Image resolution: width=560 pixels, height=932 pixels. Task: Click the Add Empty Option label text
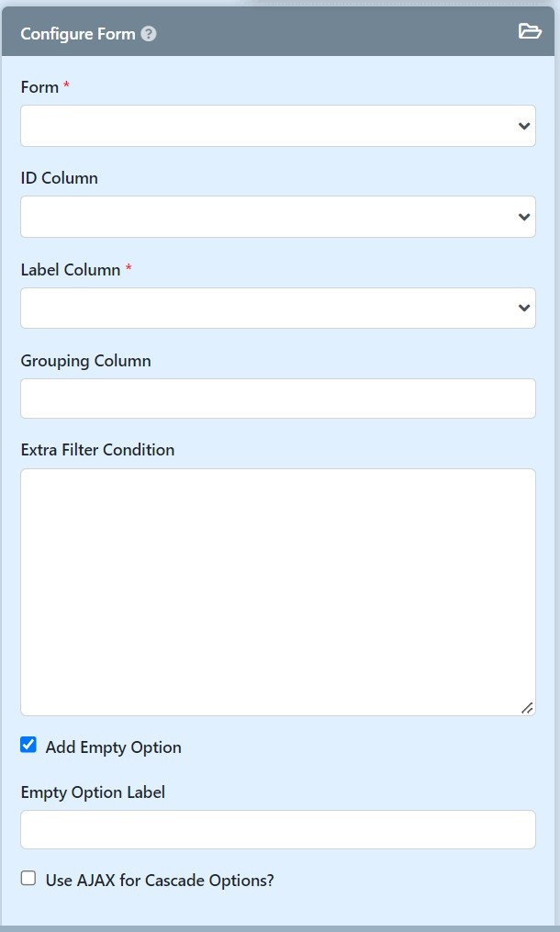click(x=114, y=747)
